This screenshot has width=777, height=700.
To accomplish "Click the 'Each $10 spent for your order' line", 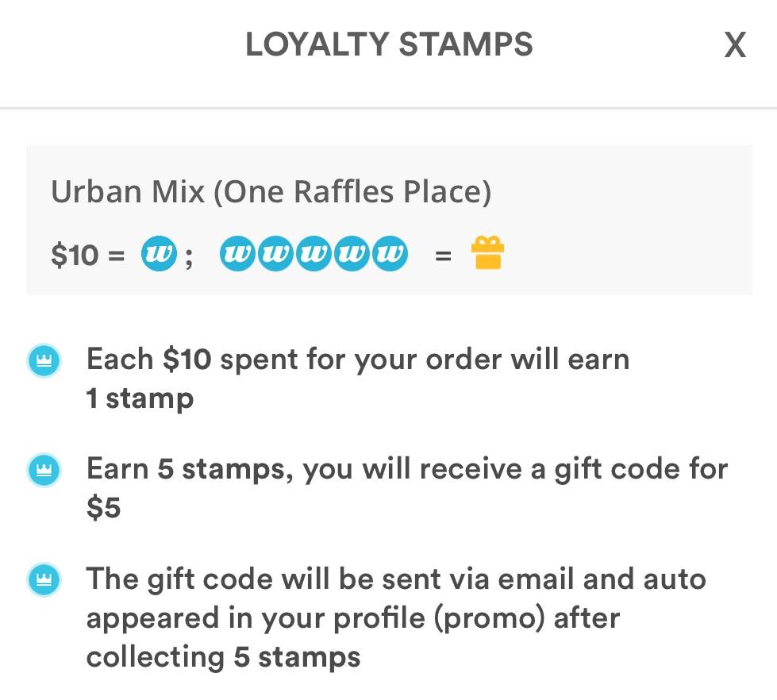I will 357,360.
